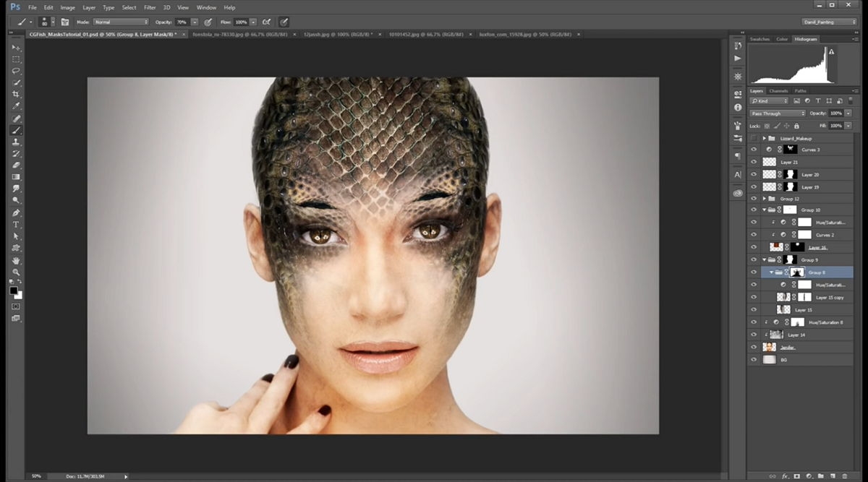Screen dimensions: 868x482
Task: Select the Move tool
Action: (x=16, y=48)
